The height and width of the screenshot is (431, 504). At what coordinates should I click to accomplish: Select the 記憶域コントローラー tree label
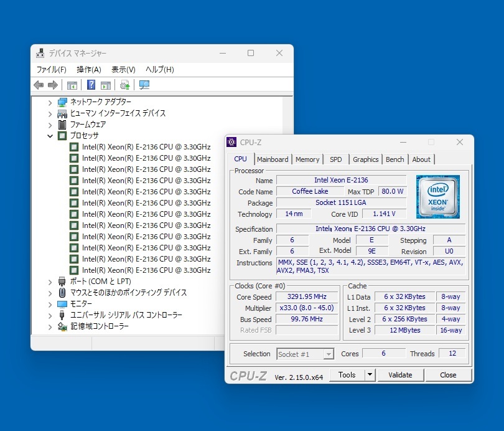100,326
